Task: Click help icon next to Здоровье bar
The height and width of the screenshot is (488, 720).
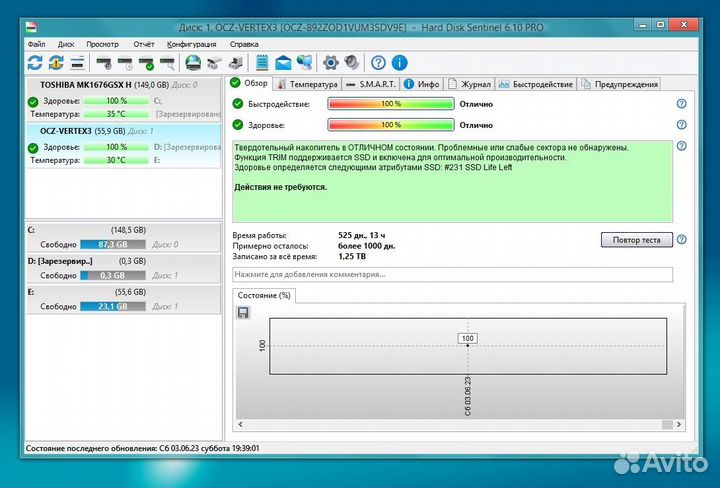Action: 682,124
